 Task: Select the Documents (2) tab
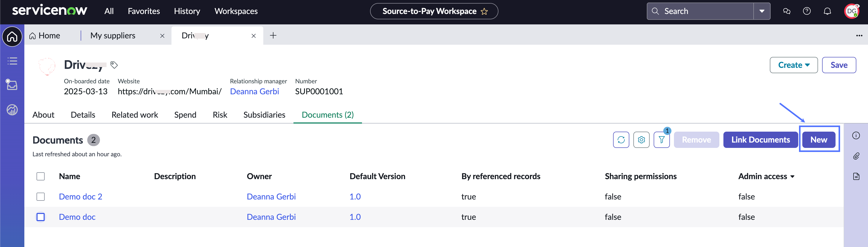point(327,115)
